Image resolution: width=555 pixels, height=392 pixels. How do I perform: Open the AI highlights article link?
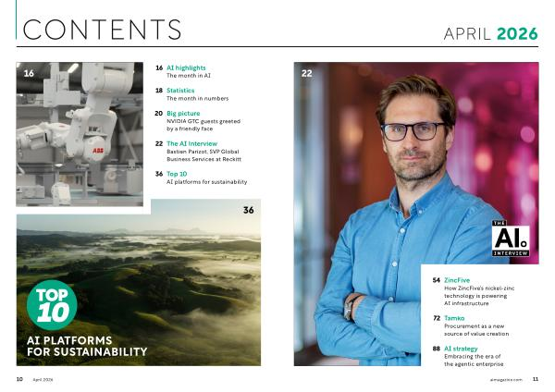185,68
